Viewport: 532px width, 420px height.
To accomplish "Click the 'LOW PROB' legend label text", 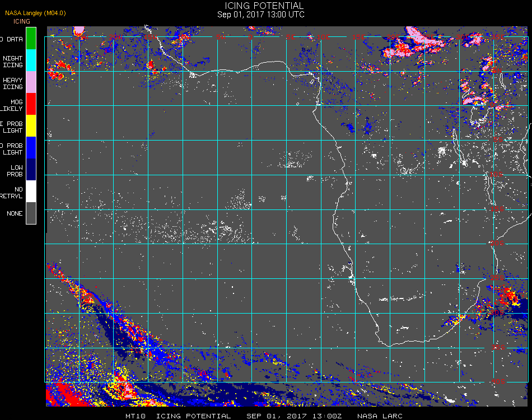I will pyautogui.click(x=15, y=171).
